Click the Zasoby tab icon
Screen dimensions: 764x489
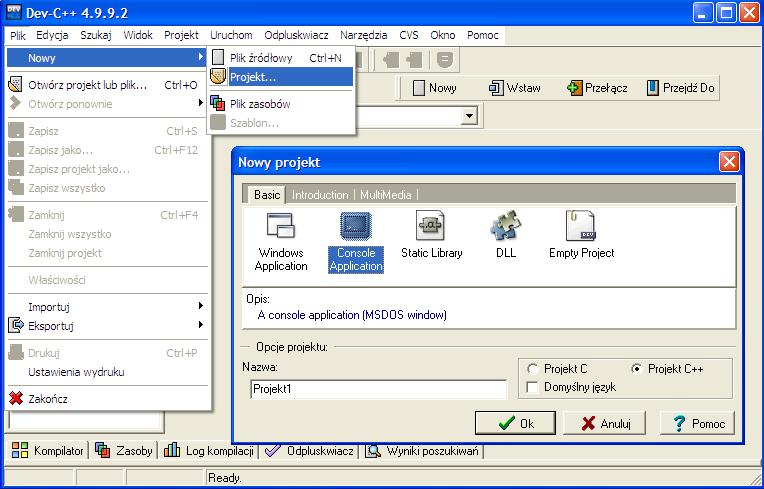tap(102, 451)
